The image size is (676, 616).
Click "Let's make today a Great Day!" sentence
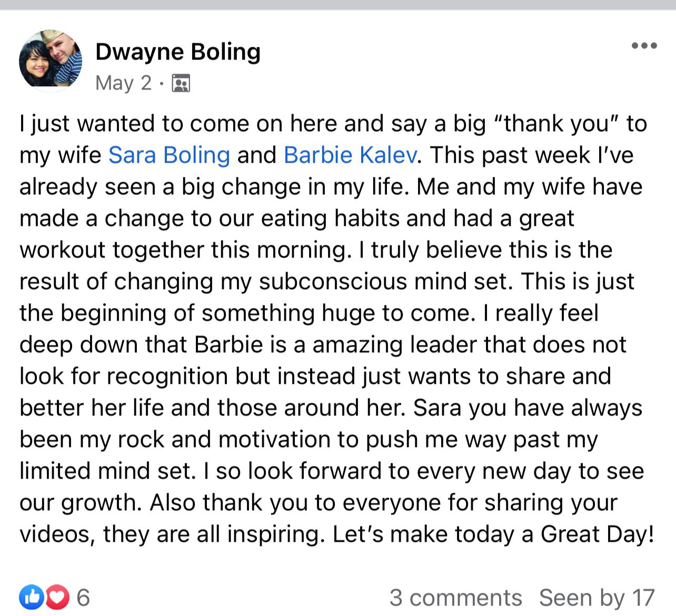tap(493, 534)
